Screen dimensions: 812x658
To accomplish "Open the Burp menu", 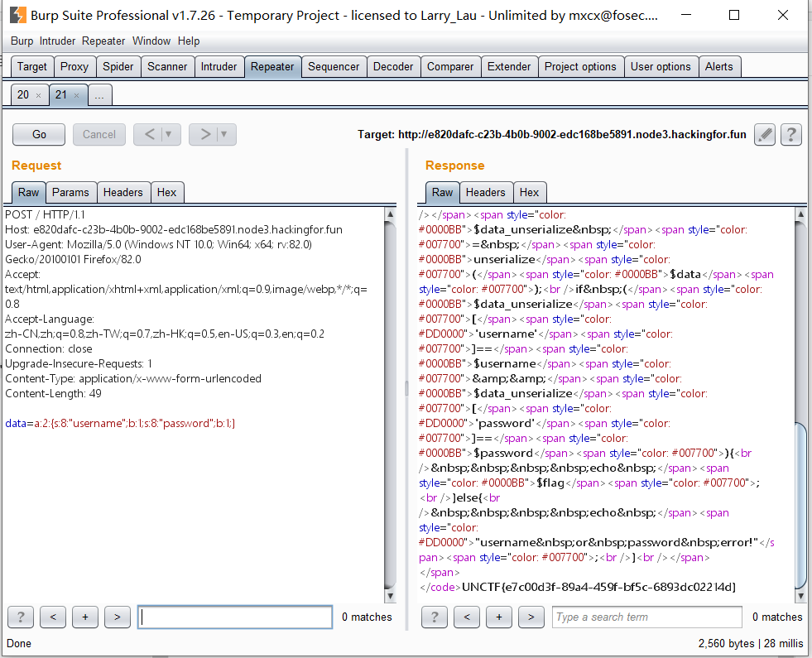I will coord(22,41).
